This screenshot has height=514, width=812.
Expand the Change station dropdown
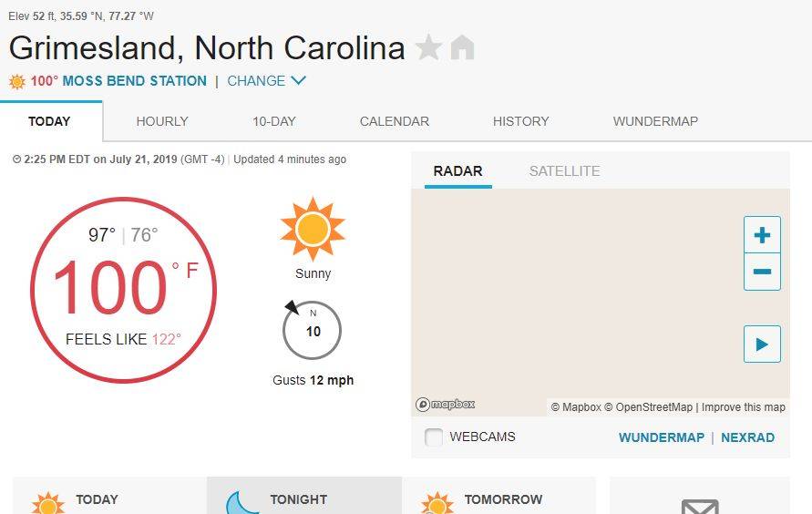[x=266, y=81]
